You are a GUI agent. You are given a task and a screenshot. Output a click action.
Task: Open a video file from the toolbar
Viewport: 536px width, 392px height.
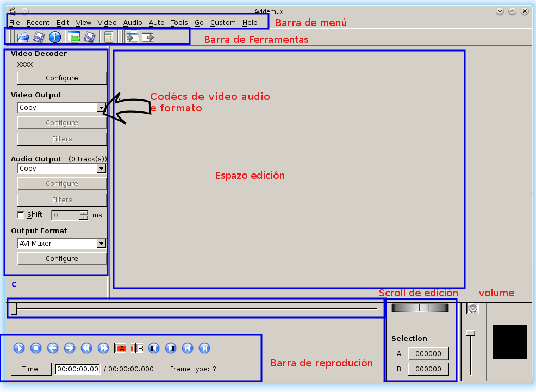[x=23, y=37]
